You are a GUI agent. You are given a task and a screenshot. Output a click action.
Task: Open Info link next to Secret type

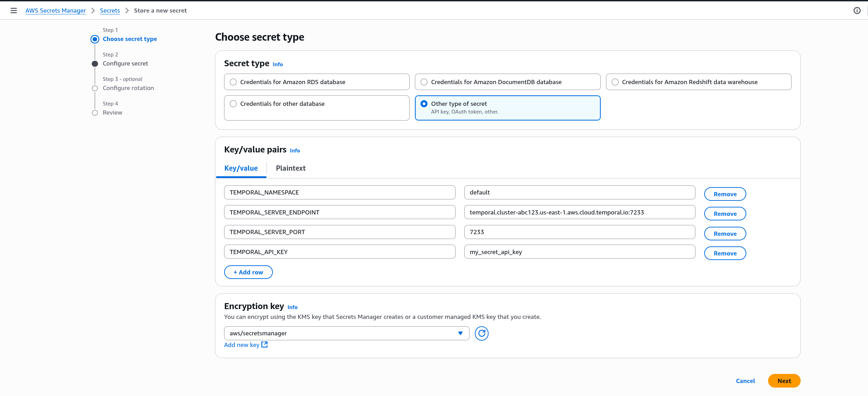(x=277, y=64)
